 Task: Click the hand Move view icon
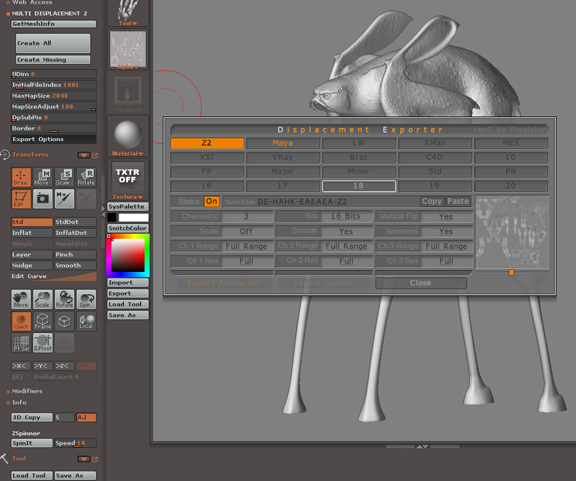[x=21, y=299]
